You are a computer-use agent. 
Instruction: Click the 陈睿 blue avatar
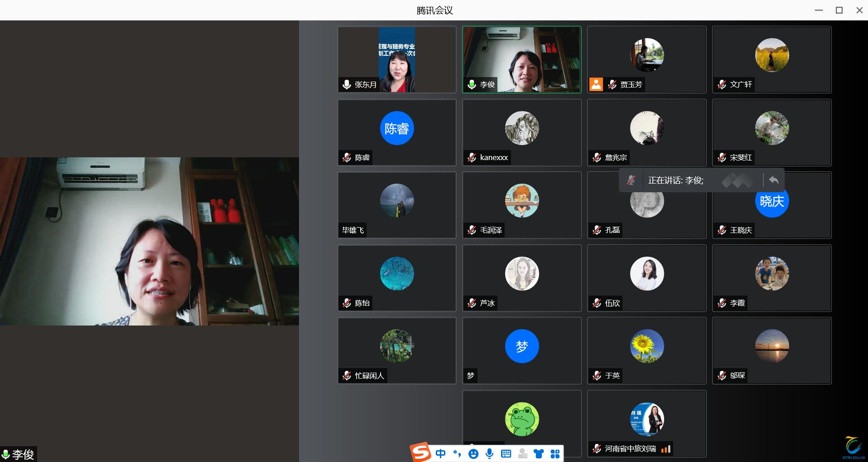396,128
